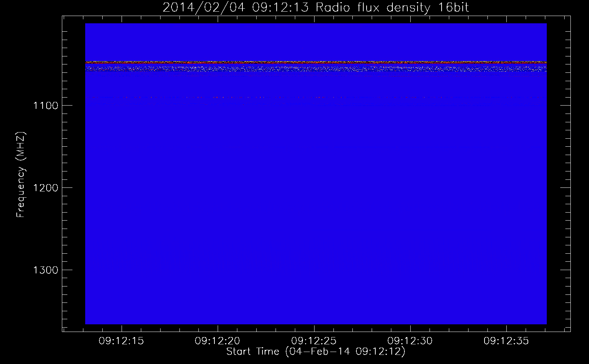Click the 1100 frequency tick label
The height and width of the screenshot is (364, 589).
click(46, 106)
